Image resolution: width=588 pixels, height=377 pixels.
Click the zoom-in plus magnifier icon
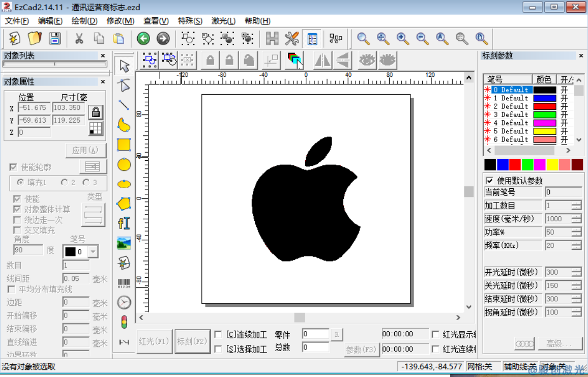coord(403,38)
